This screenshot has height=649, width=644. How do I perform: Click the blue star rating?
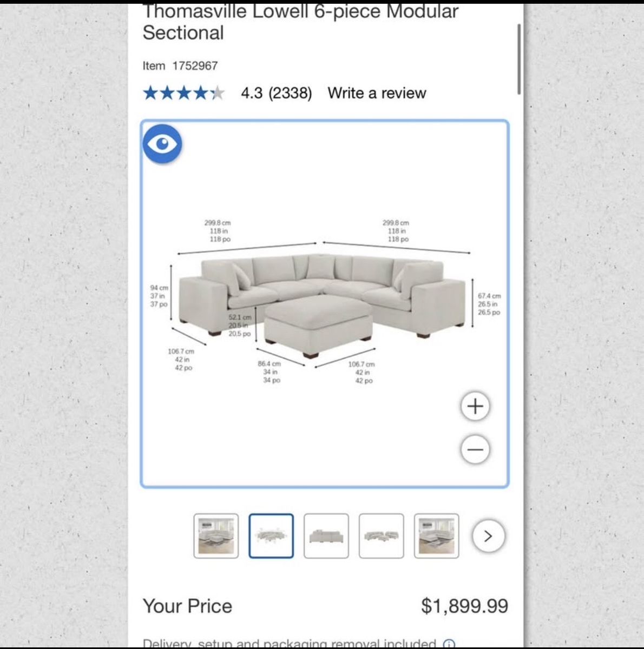[x=183, y=93]
